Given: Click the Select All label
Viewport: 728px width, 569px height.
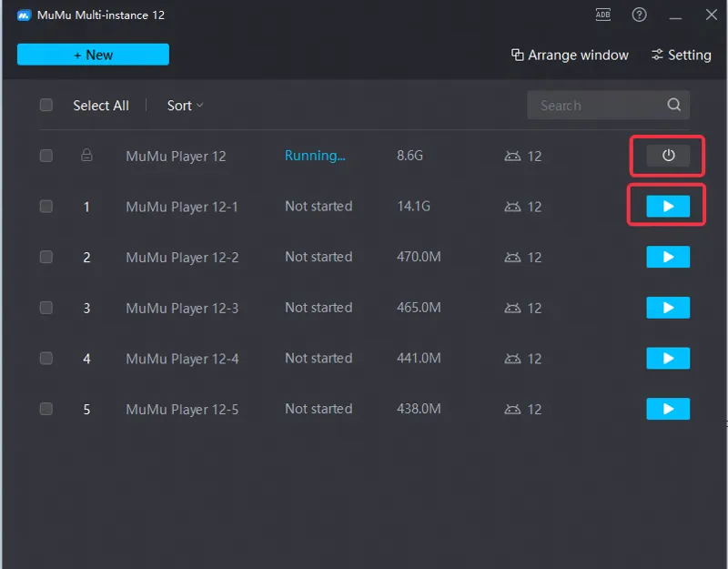Looking at the screenshot, I should [x=101, y=106].
